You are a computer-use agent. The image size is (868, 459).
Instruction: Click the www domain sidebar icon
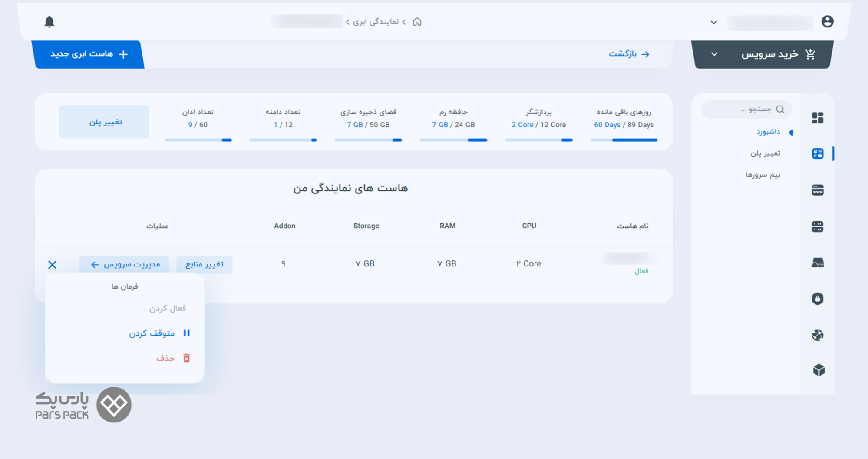click(x=818, y=190)
